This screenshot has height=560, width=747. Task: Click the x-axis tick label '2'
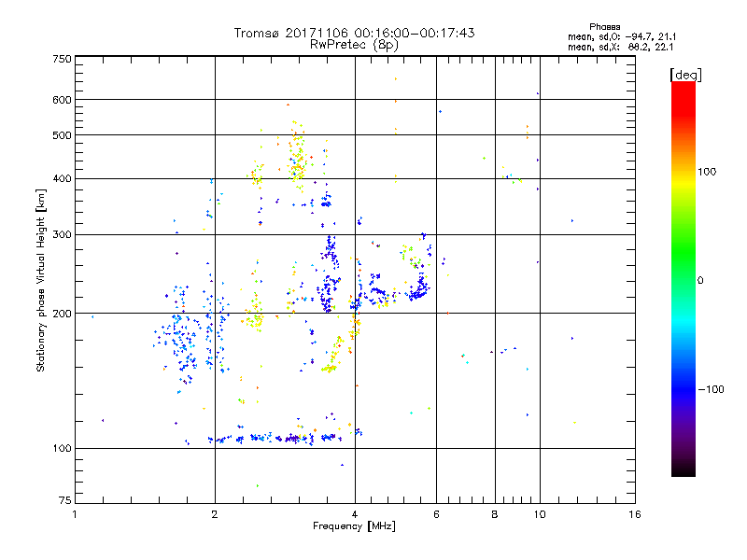(215, 514)
